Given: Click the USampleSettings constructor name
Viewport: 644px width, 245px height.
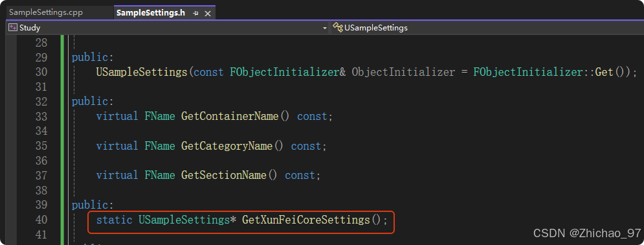Looking at the screenshot, I should (x=142, y=72).
